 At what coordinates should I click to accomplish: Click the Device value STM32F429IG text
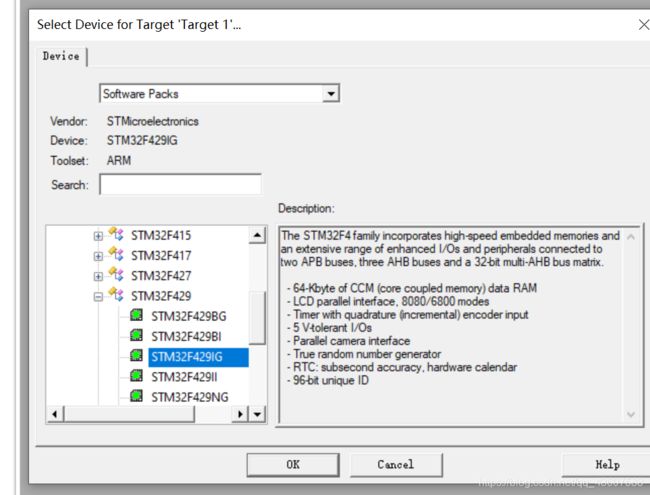142,141
